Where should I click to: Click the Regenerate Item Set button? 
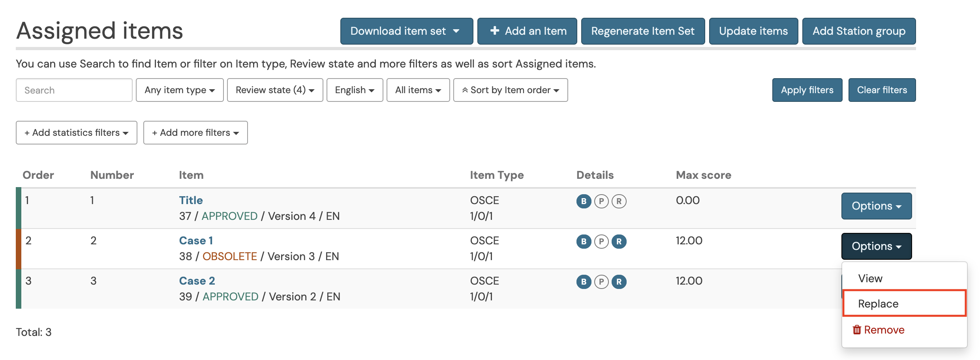point(642,31)
